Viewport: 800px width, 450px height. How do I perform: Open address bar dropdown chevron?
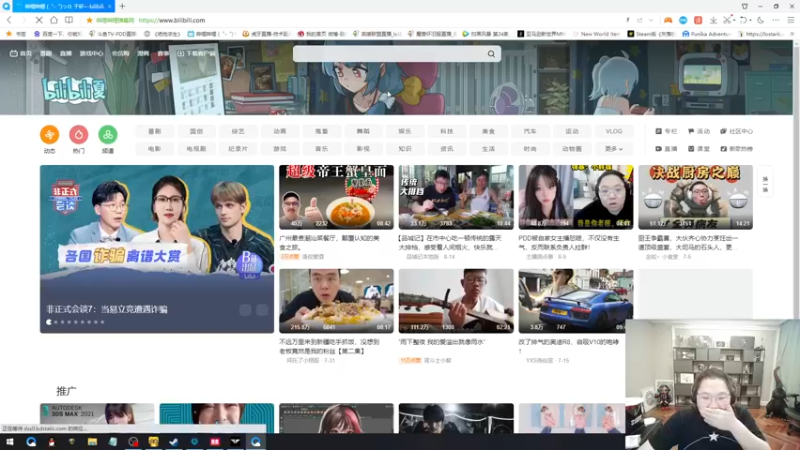(651, 20)
